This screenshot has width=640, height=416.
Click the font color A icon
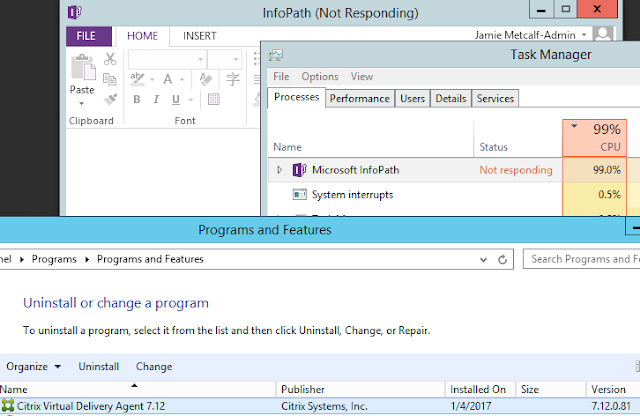pyautogui.click(x=167, y=79)
